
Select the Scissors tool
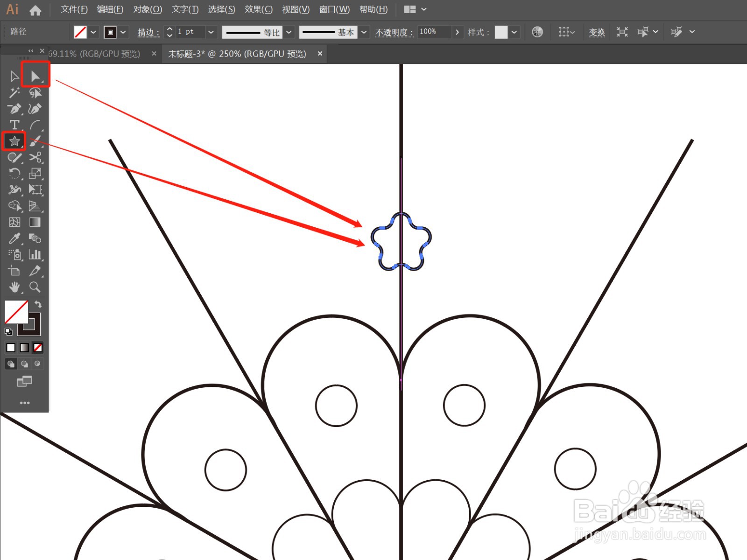click(35, 157)
